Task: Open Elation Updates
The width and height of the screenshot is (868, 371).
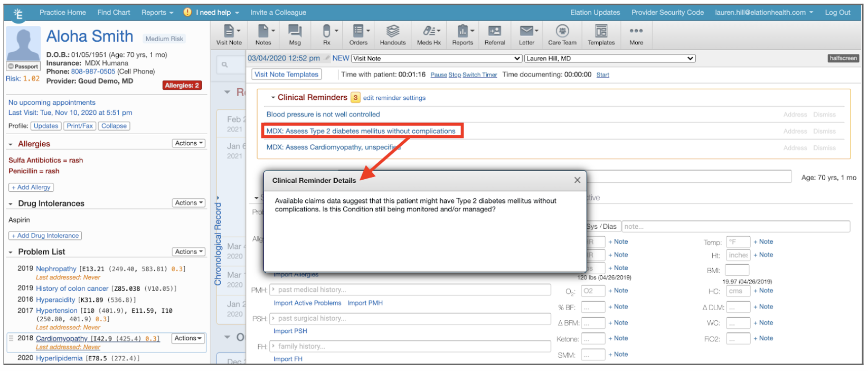Action: tap(595, 12)
